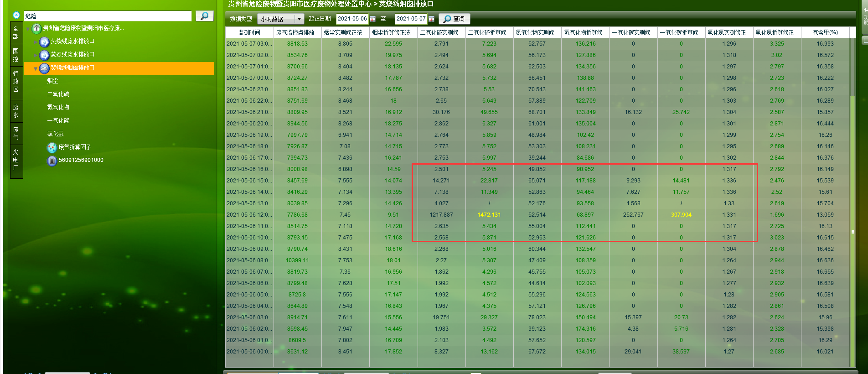Select 烟尘 in the tree

point(53,81)
